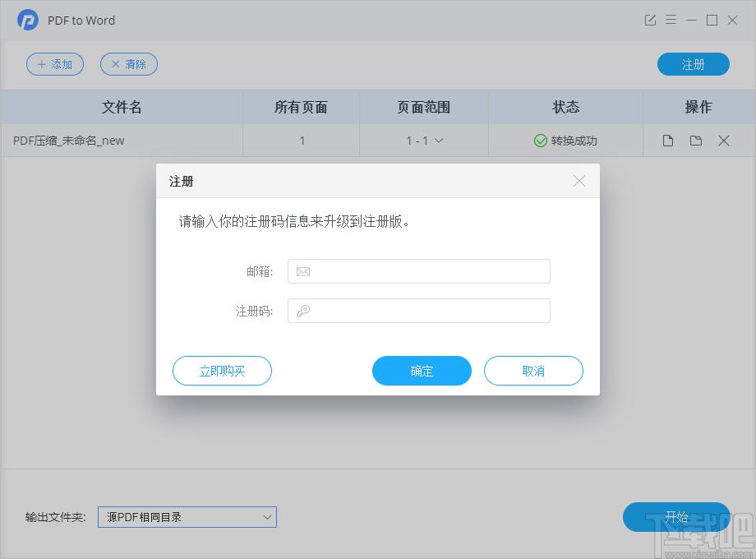
Task: Click the 操作 column header
Action: tap(698, 107)
